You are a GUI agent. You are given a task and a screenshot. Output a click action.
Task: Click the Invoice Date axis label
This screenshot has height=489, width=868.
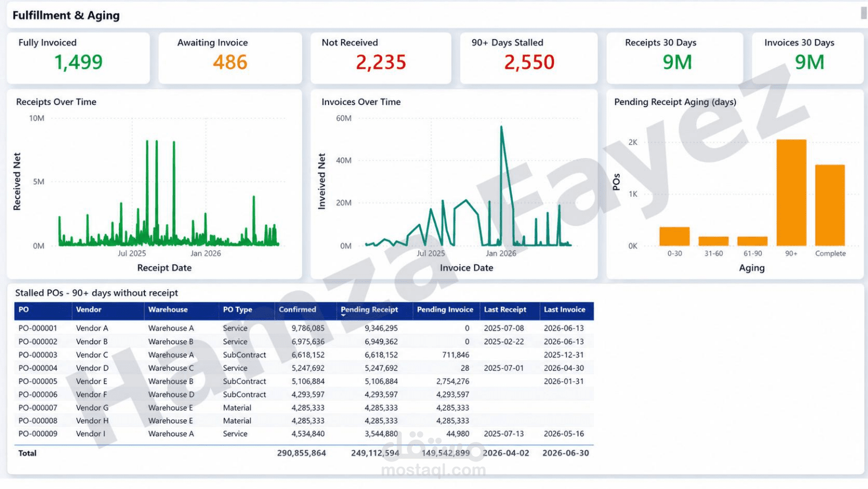466,268
